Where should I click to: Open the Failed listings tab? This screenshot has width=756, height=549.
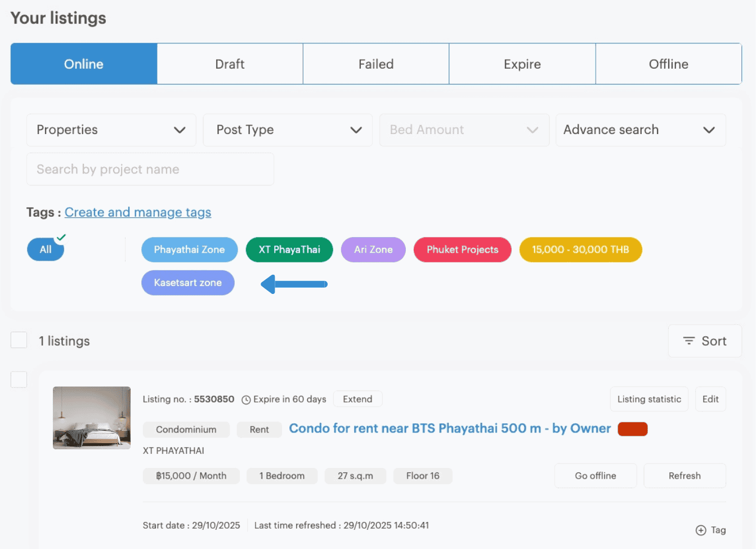pyautogui.click(x=375, y=64)
